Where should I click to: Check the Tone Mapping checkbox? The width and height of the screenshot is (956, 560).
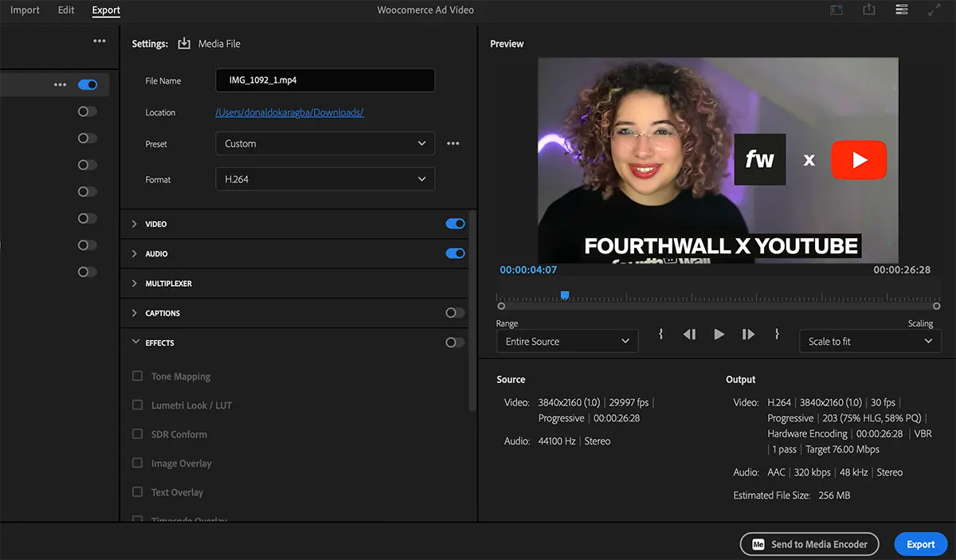[x=137, y=376]
